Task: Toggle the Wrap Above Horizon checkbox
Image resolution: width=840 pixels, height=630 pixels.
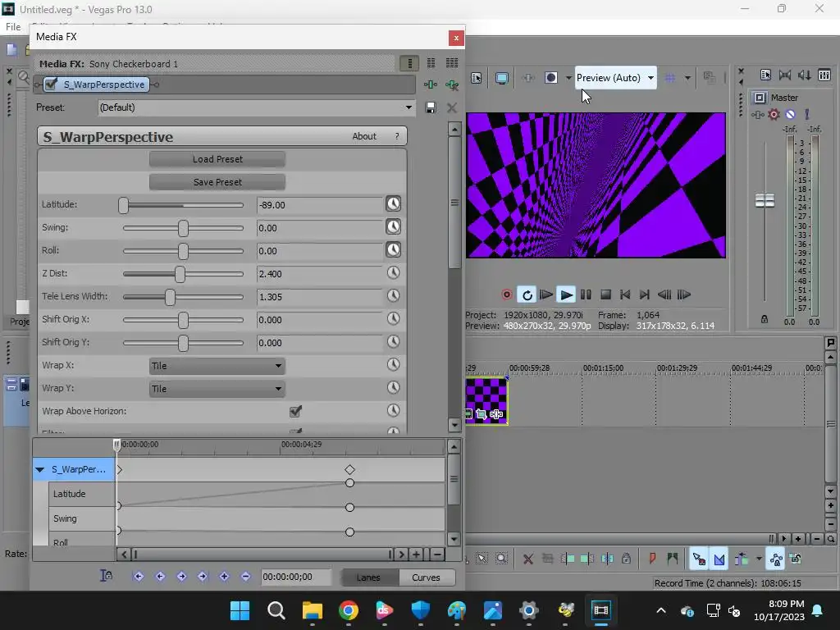Action: coord(295,411)
